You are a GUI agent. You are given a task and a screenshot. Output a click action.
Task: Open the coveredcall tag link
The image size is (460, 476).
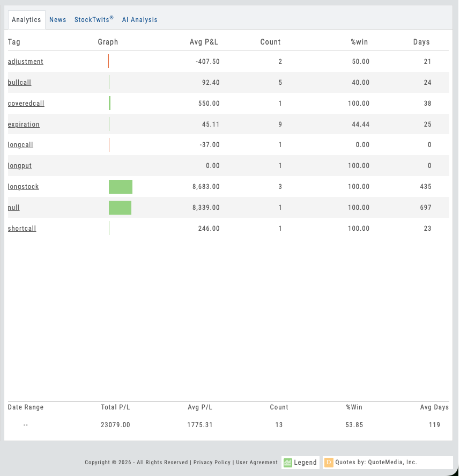[x=26, y=104]
